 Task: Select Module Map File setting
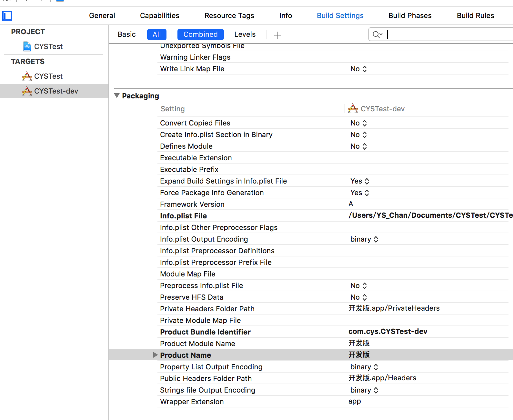187,274
